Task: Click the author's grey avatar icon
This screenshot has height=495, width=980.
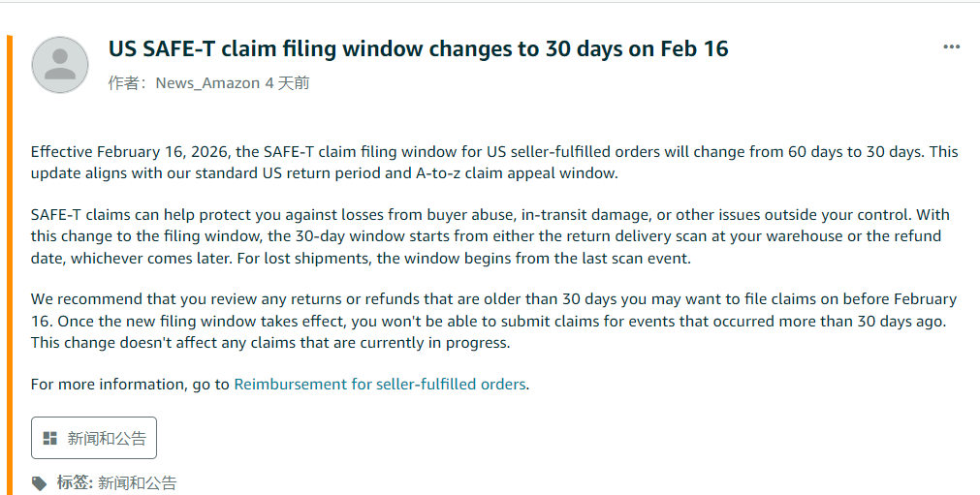Action: (x=60, y=65)
